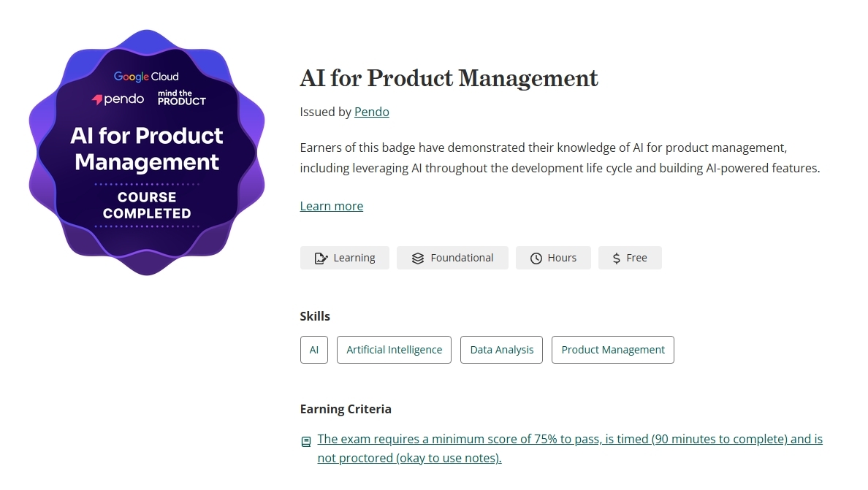
Task: Click the Mind the Product logo
Action: click(x=182, y=98)
